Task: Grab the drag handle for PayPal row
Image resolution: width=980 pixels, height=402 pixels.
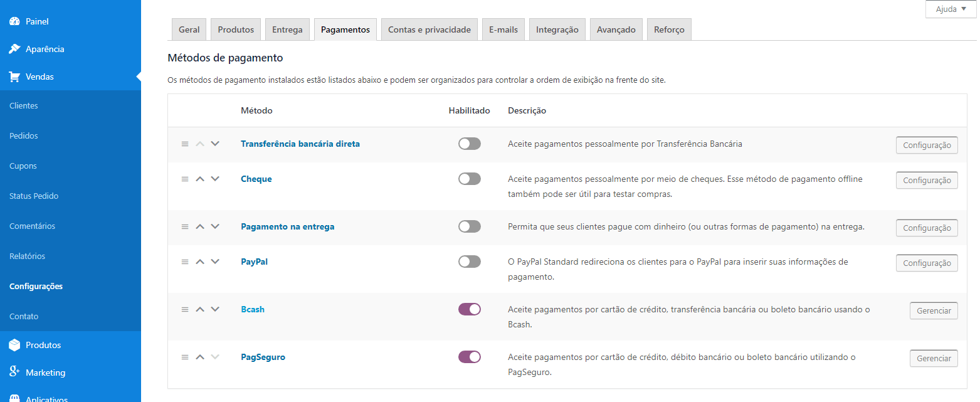Action: pyautogui.click(x=185, y=262)
